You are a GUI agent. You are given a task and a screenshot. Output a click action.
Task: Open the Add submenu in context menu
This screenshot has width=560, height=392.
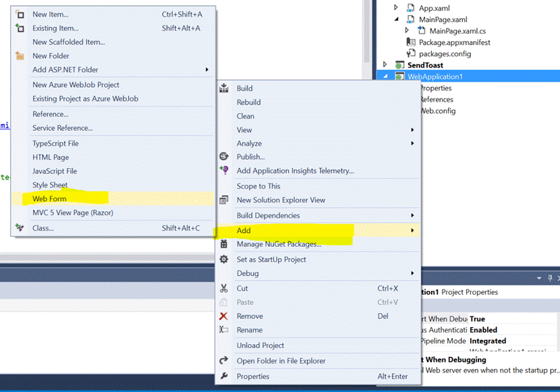318,230
